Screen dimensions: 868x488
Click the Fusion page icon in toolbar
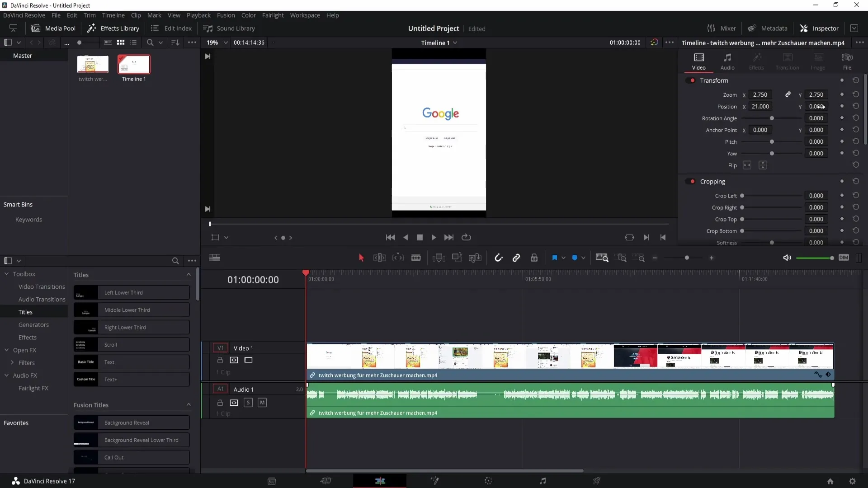coord(434,481)
